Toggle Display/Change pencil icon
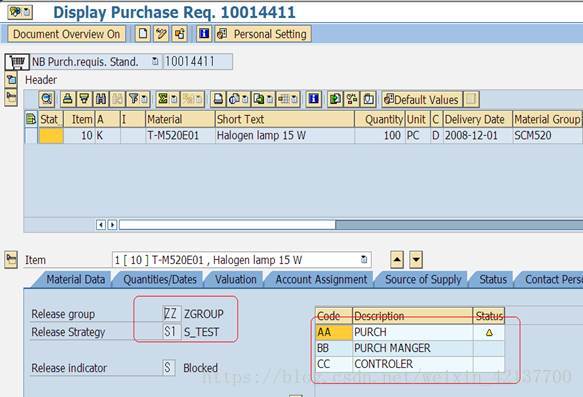 (x=161, y=34)
